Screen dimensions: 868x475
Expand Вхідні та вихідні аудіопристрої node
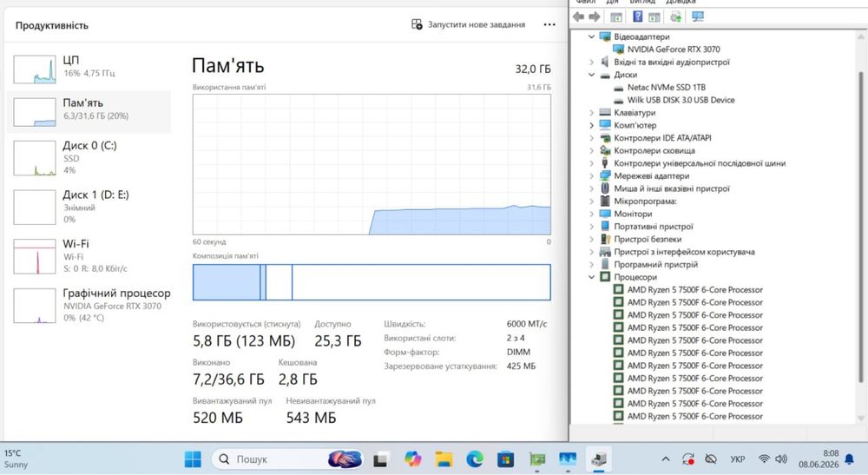591,62
